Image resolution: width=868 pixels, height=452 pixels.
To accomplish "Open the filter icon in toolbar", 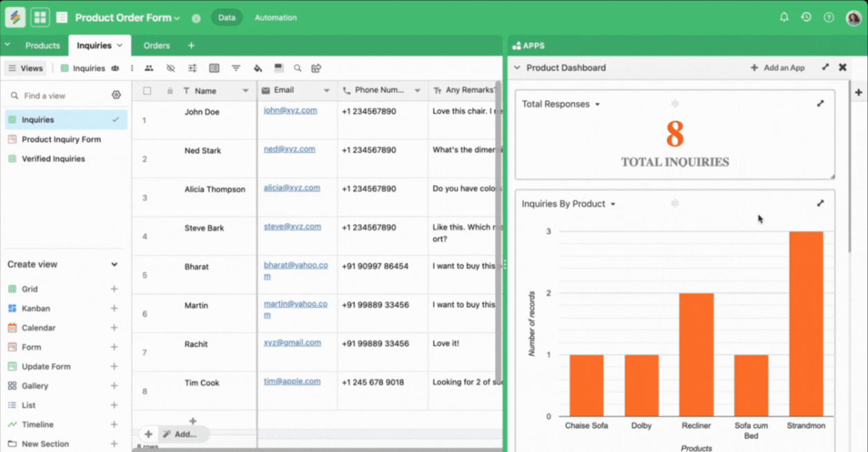I will (x=236, y=68).
